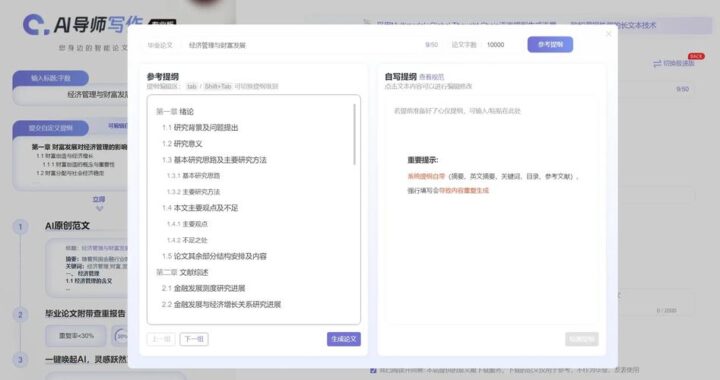The image size is (720, 380).
Task: Select outline row 1.4.1 主要观点
Action: [187, 224]
